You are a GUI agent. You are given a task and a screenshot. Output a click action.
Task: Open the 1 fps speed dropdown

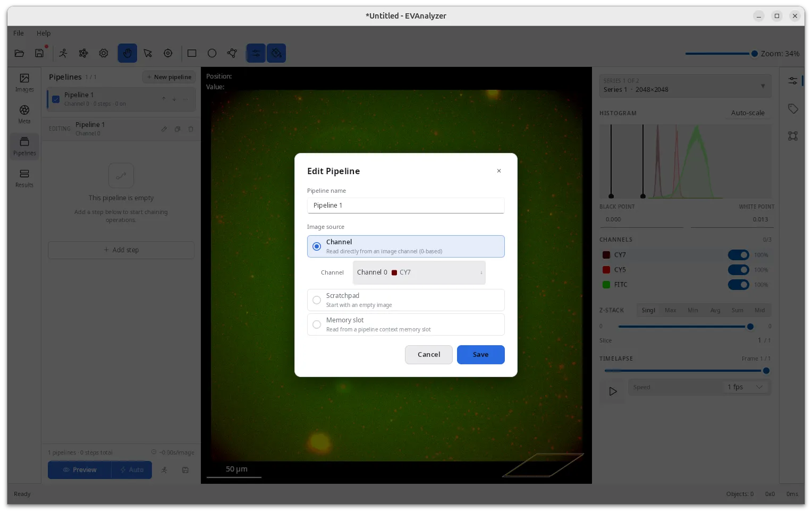click(x=746, y=387)
